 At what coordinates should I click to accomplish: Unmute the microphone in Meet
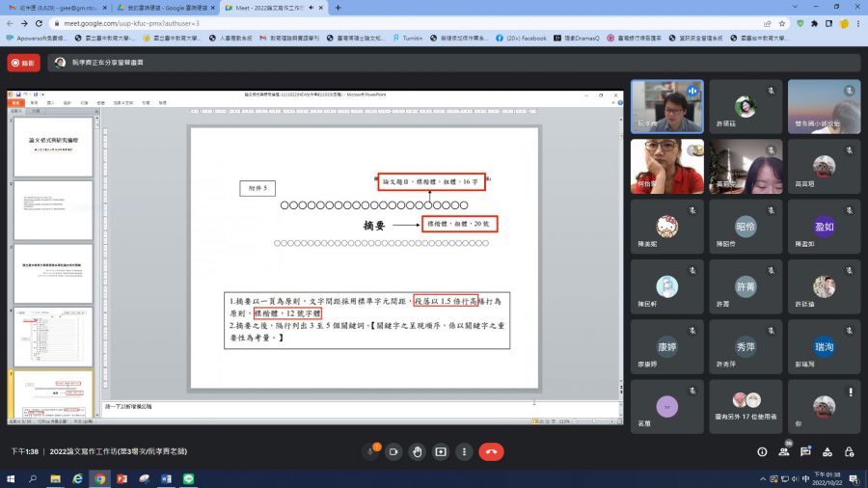368,451
